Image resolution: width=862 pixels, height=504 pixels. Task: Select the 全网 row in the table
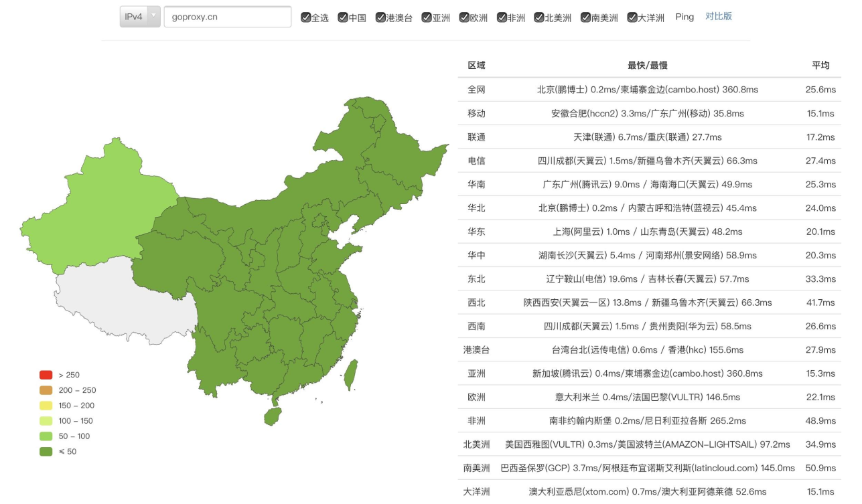(x=476, y=90)
